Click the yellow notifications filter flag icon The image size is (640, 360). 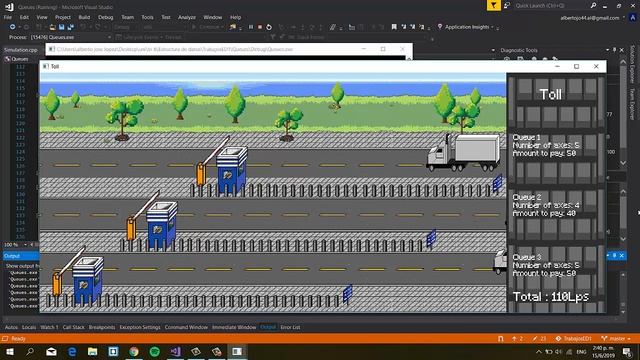point(493,5)
